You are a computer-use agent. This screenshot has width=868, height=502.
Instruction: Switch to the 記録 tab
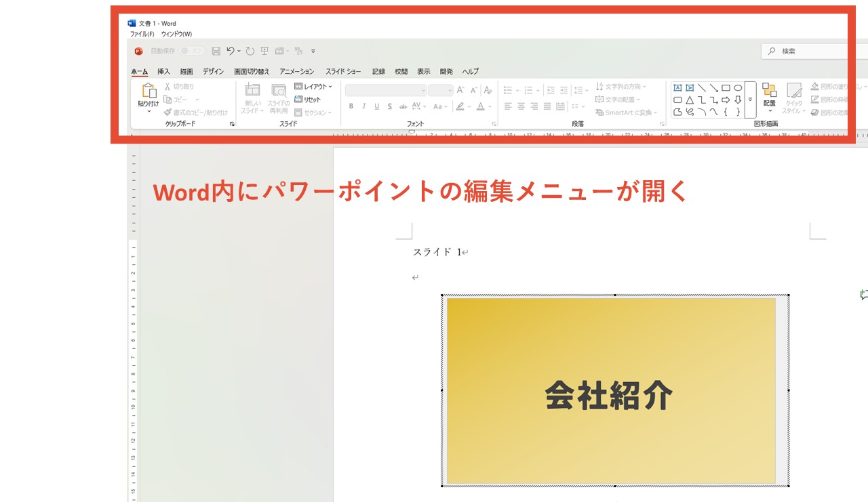tap(378, 71)
